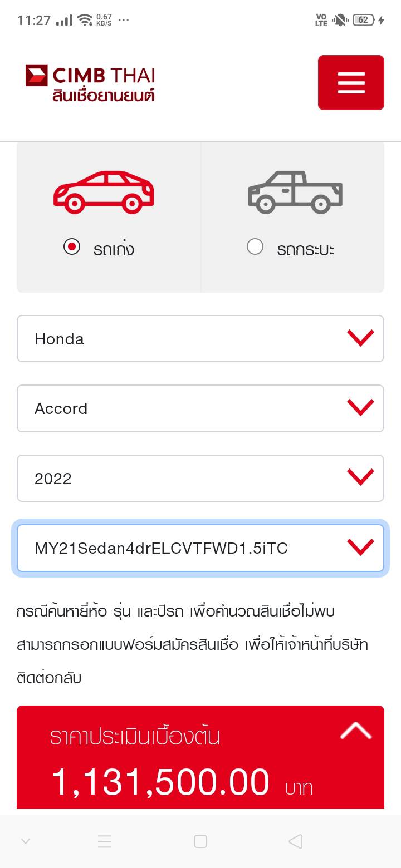Tap the red sedan car icon

[104, 192]
